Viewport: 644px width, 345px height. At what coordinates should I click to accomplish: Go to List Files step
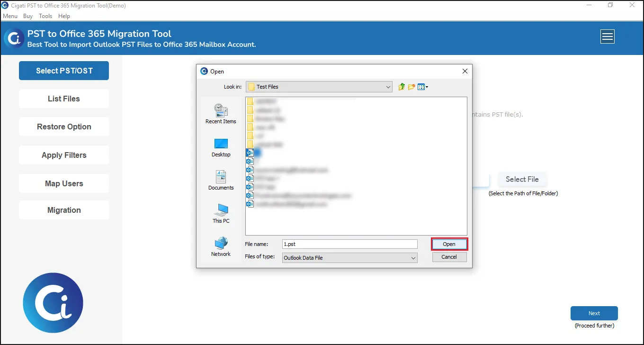(64, 99)
